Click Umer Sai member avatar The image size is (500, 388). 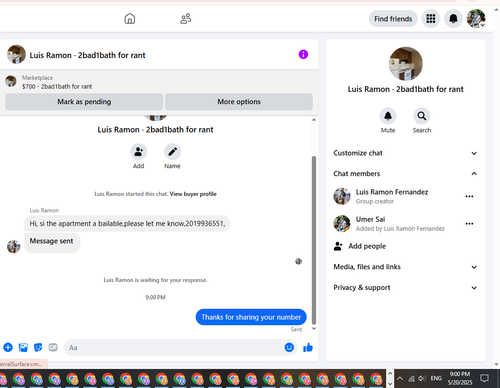pos(342,223)
